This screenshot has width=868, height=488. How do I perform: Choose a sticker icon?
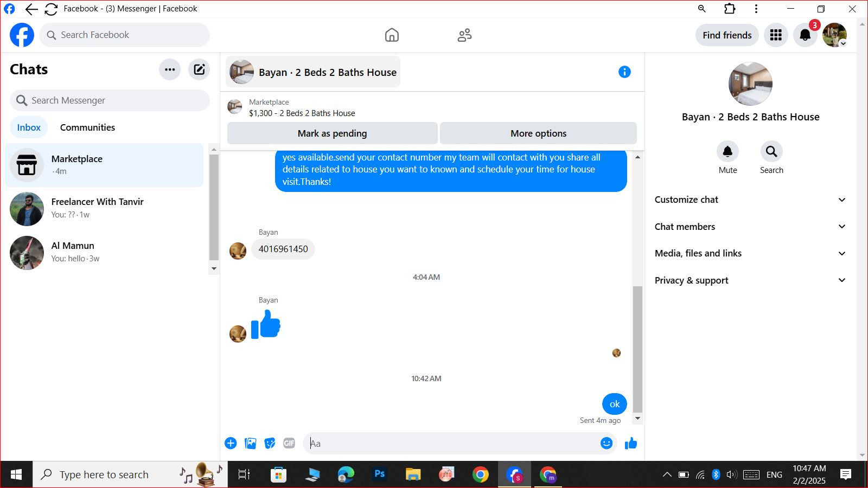pos(270,444)
